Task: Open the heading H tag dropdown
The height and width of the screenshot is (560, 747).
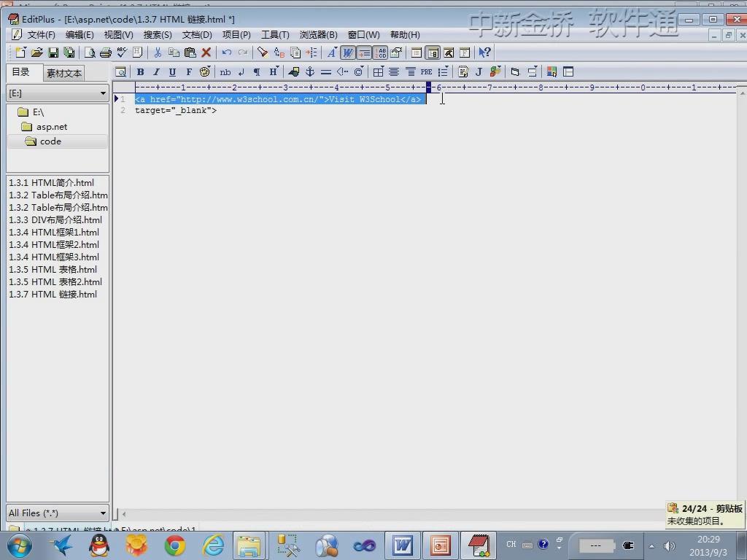Action: pos(274,72)
